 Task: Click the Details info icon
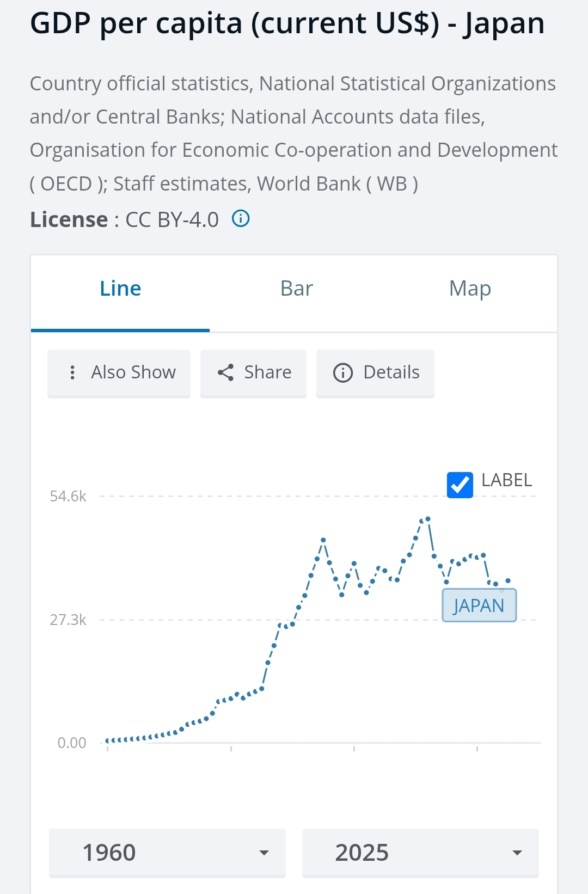coord(343,373)
